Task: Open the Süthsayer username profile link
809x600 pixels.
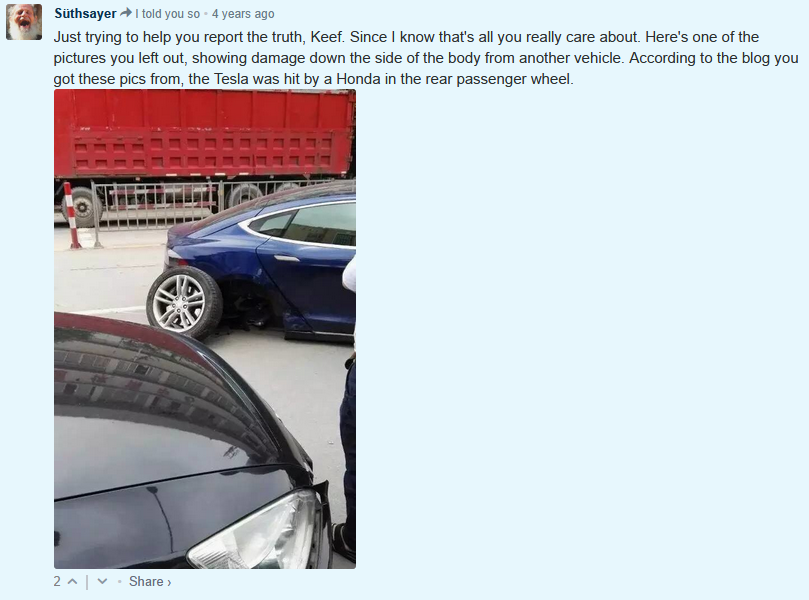Action: point(85,13)
